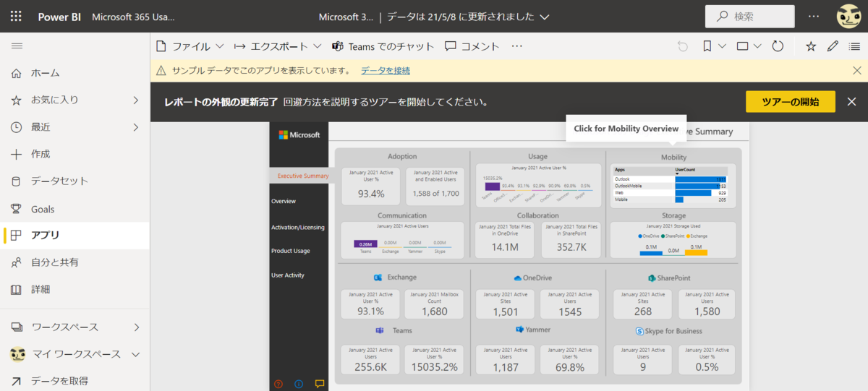Click the blue info icon in report
This screenshot has height=391, width=868.
coord(299,384)
